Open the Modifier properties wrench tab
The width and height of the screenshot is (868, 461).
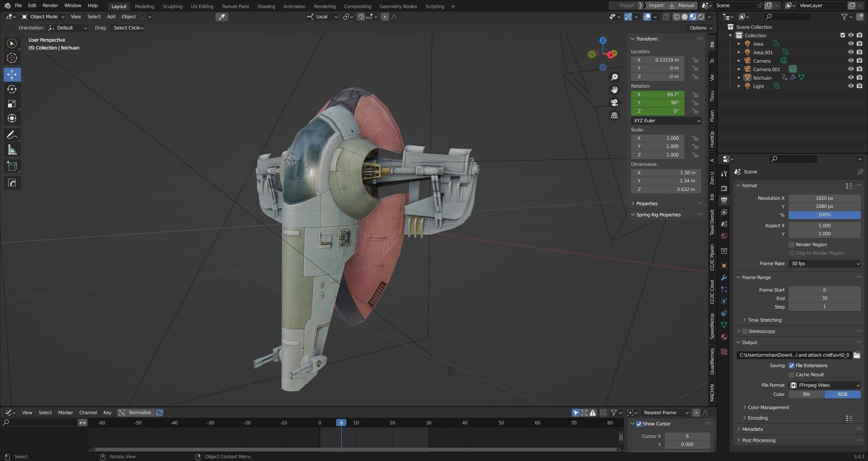point(724,278)
